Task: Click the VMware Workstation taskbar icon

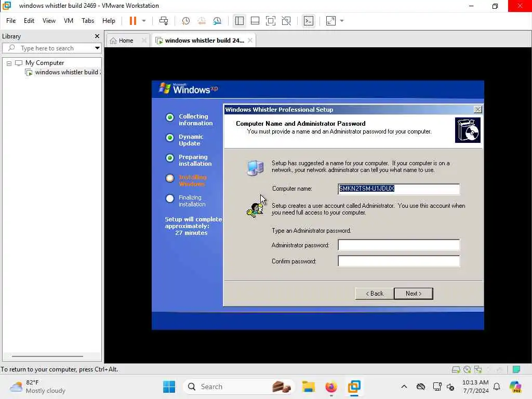Action: (x=354, y=387)
